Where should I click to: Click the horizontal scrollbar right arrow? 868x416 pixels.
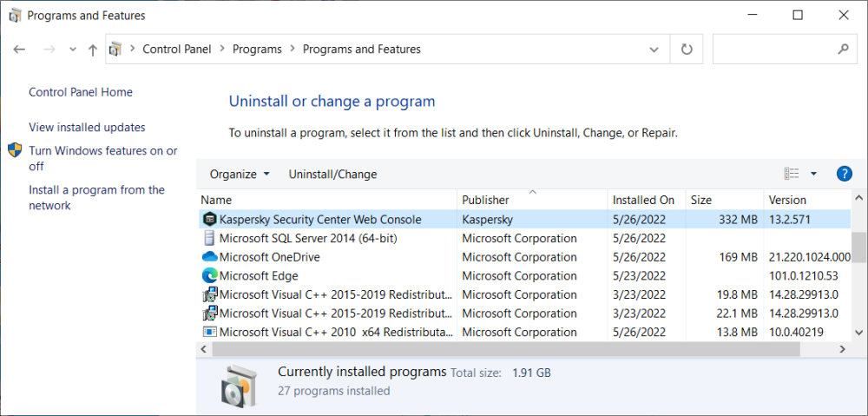coord(841,348)
